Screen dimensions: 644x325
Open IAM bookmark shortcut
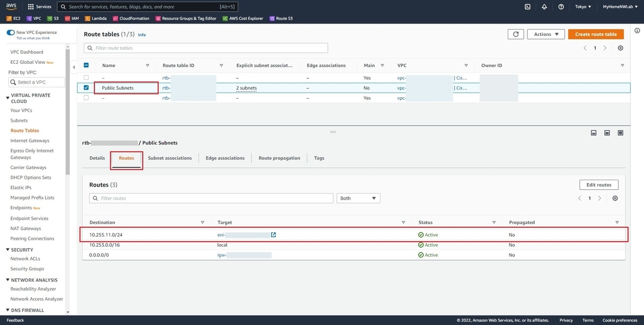coord(71,18)
